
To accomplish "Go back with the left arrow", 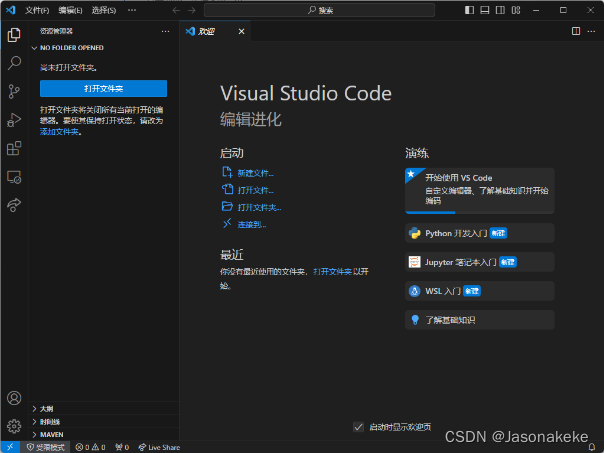I will pyautogui.click(x=176, y=10).
